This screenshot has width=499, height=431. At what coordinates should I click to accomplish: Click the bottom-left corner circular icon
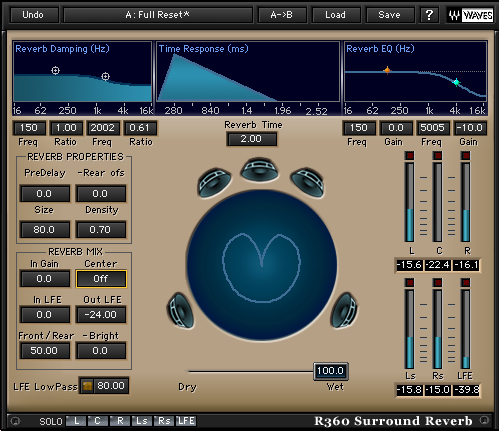(15, 421)
